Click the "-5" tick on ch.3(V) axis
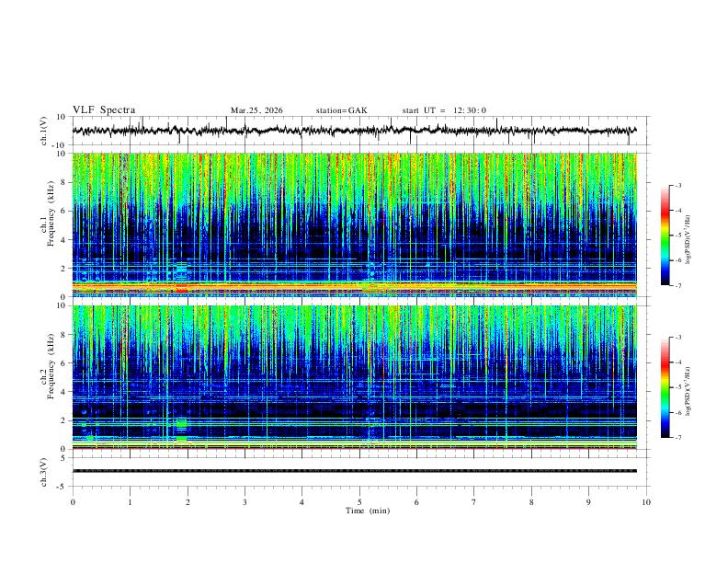The image size is (728, 563). (x=63, y=487)
